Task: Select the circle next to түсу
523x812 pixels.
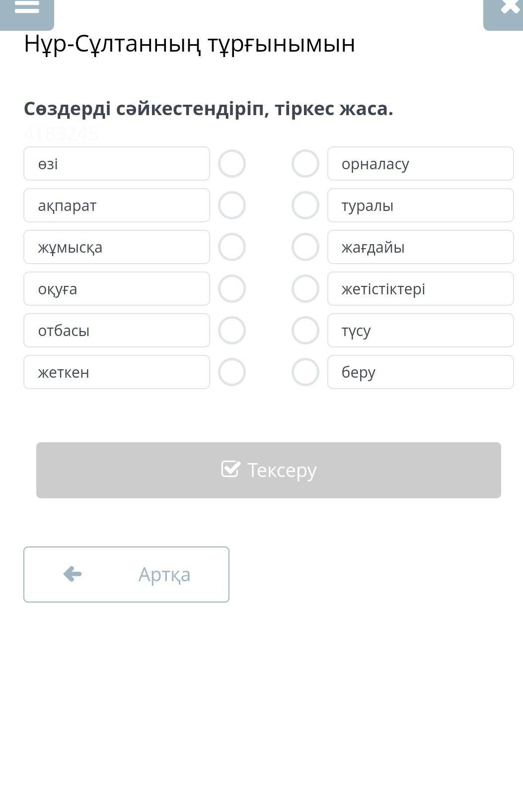Action: pos(305,331)
